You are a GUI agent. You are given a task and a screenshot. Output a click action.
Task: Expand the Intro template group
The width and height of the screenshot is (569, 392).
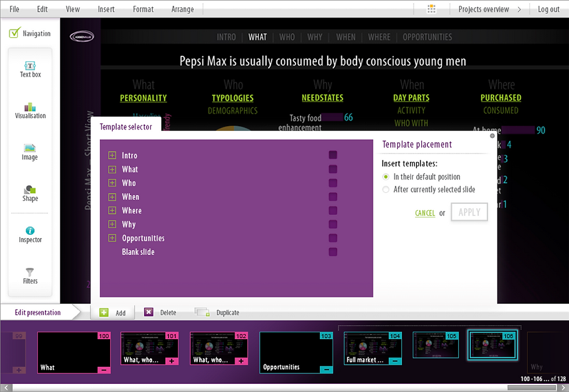112,156
